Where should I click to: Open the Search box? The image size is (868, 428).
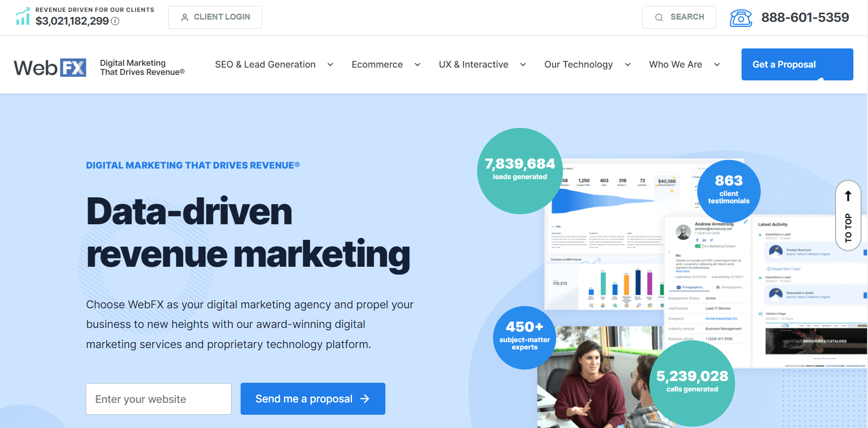679,17
